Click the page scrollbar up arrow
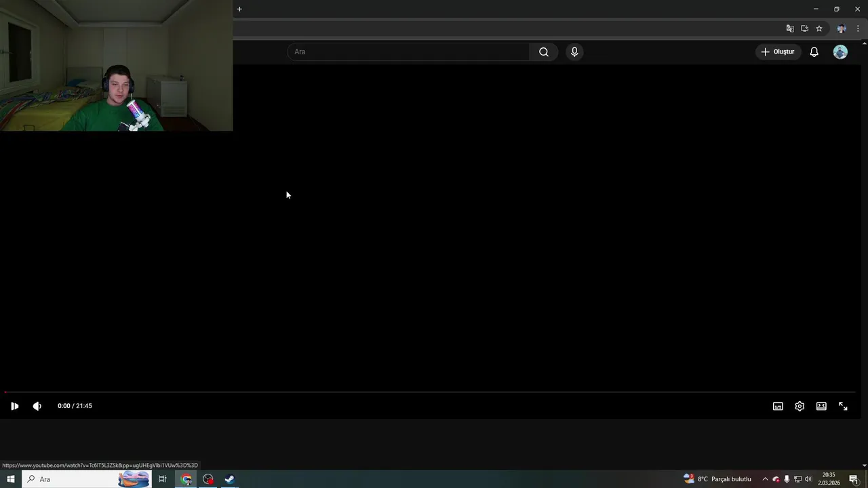This screenshot has height=488, width=868. point(865,43)
